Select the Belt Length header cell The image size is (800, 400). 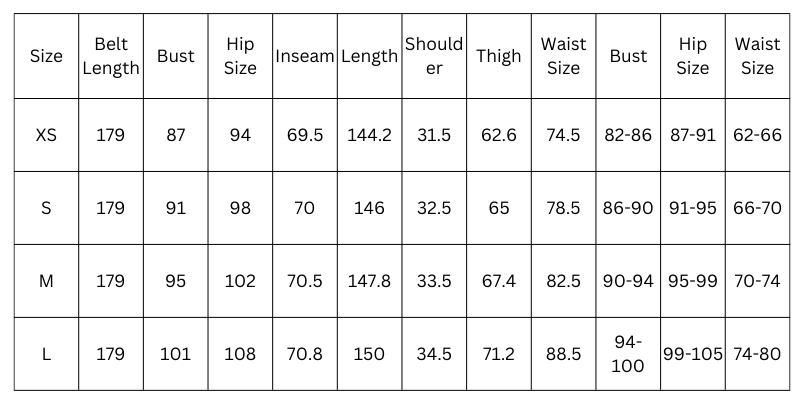coord(111,56)
